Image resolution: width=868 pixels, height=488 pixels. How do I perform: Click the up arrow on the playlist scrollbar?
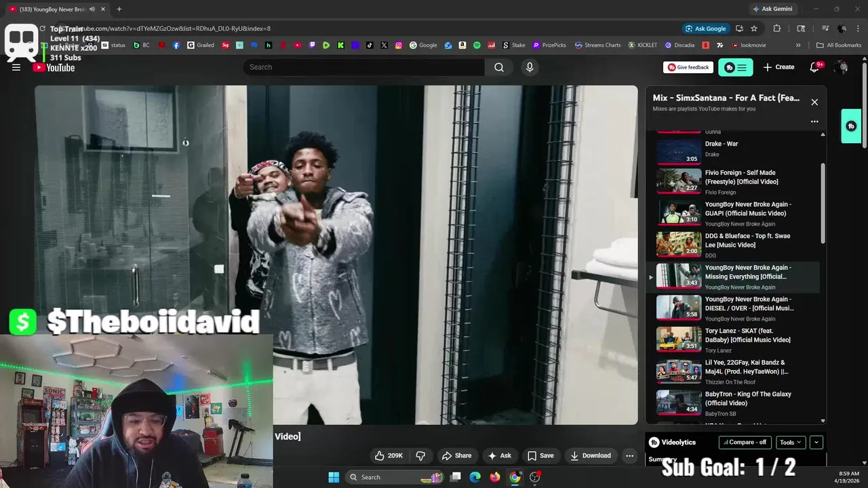point(823,134)
